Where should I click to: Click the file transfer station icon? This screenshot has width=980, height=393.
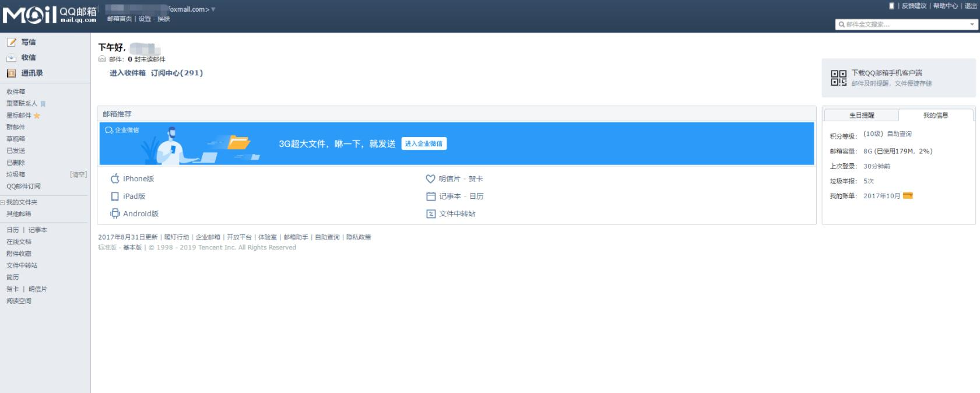tap(431, 214)
